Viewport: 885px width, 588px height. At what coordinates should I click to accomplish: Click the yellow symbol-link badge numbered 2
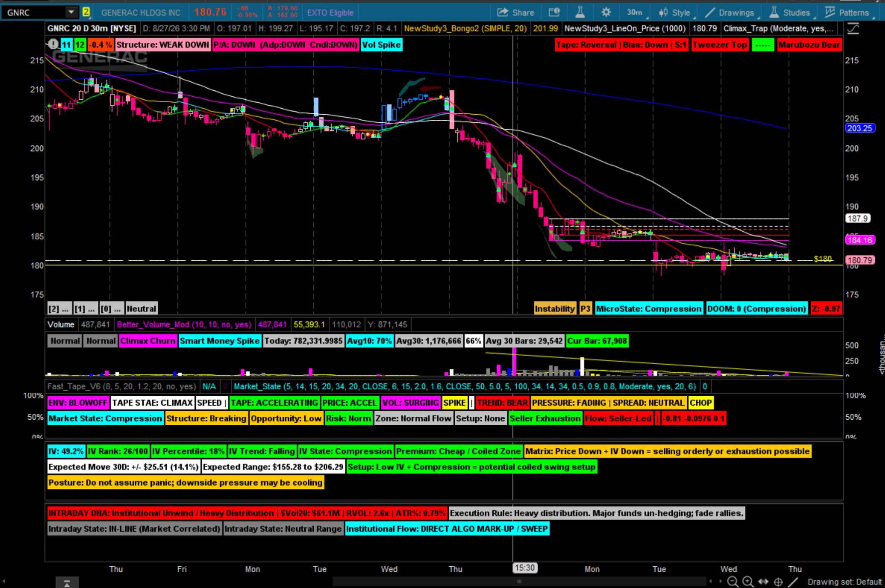(x=86, y=12)
